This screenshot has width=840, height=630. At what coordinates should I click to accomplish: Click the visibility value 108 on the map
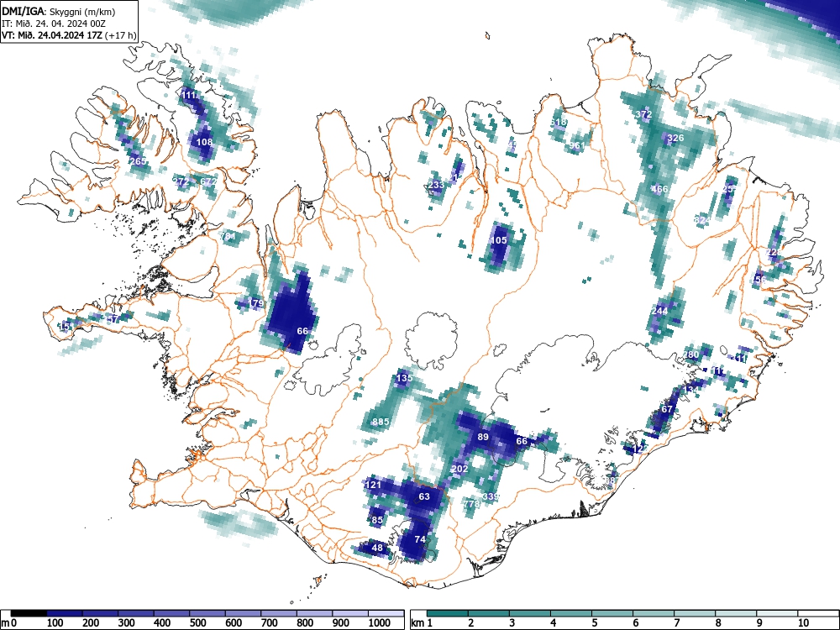205,143
